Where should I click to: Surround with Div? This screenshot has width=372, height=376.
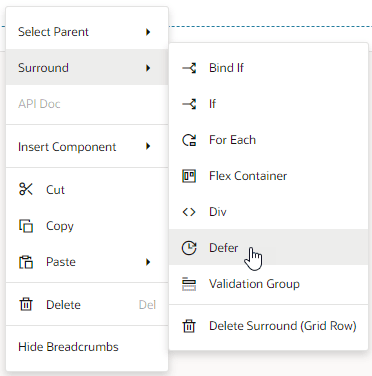point(269,212)
